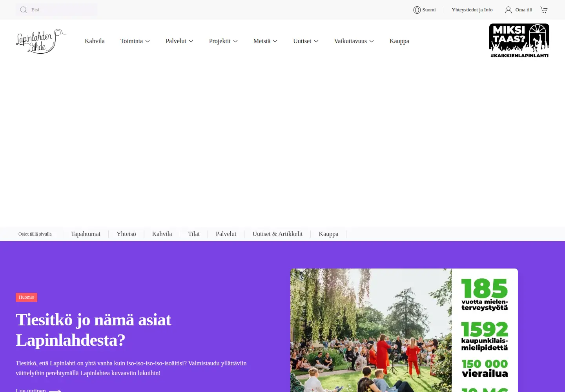Open the shopping cart icon
The image size is (565, 392).
(544, 10)
